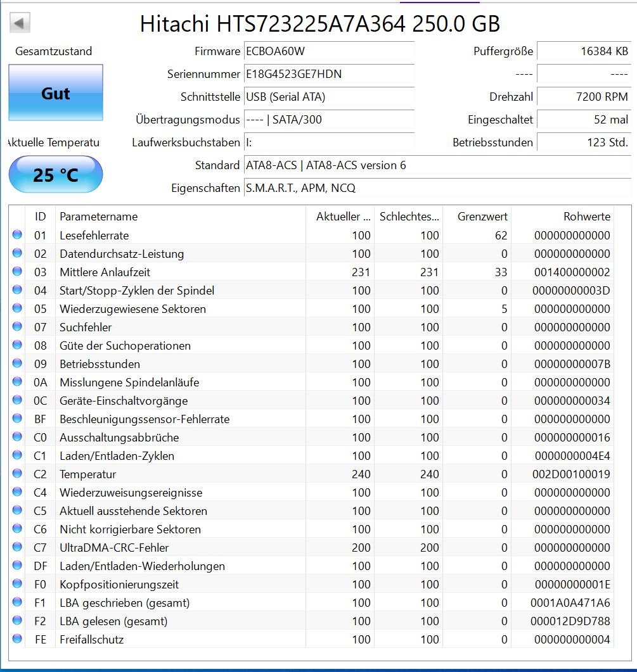Image resolution: width=637 pixels, height=672 pixels.
Task: Click the status orb beside Mittlere Anlaufzeit
Action: (x=17, y=272)
